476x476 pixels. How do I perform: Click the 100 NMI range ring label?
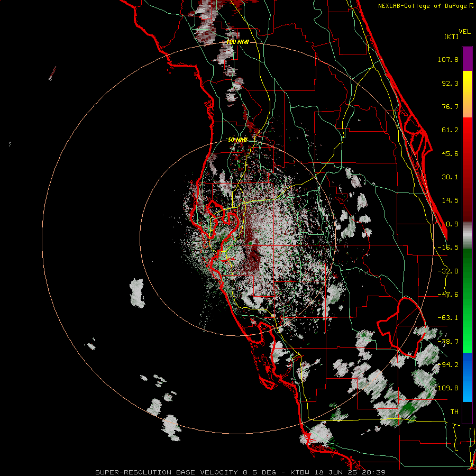237,42
